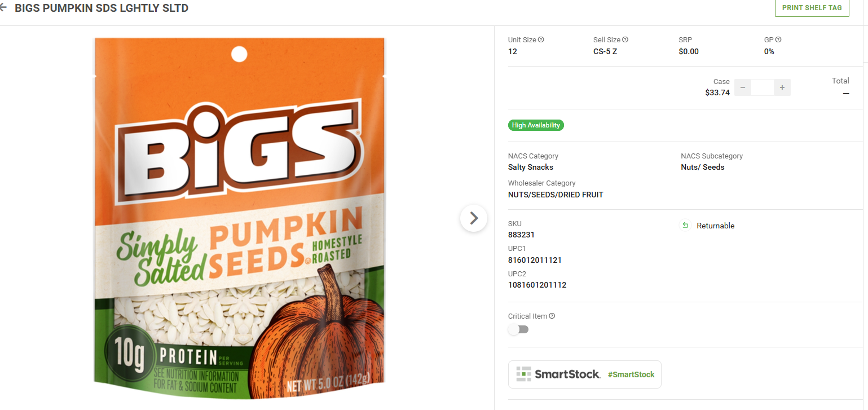Click the Returnable arrow icon

(685, 226)
